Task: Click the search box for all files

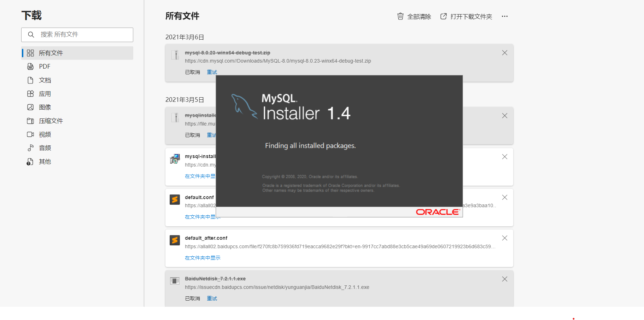Action: (x=77, y=35)
